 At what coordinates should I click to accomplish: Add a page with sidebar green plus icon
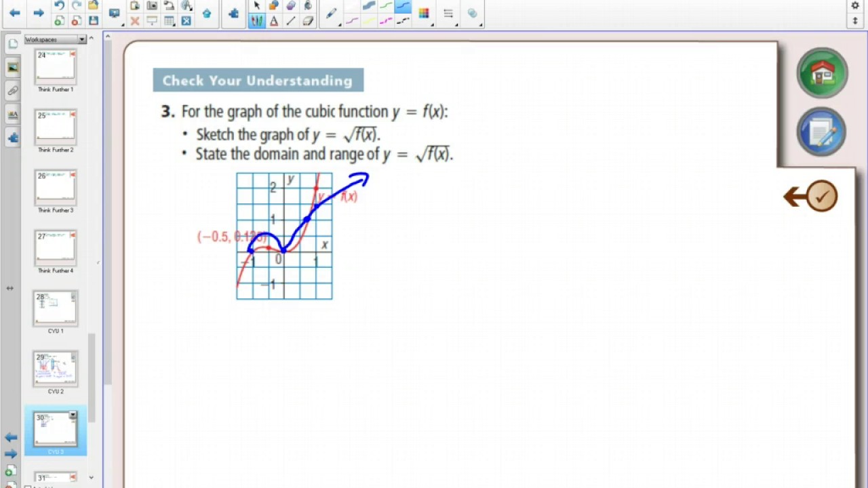pos(11,470)
